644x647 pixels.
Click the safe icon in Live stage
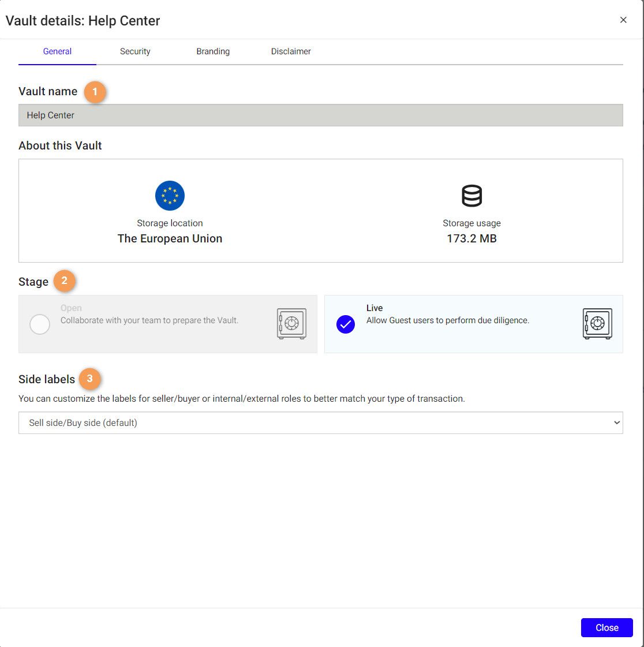point(597,324)
